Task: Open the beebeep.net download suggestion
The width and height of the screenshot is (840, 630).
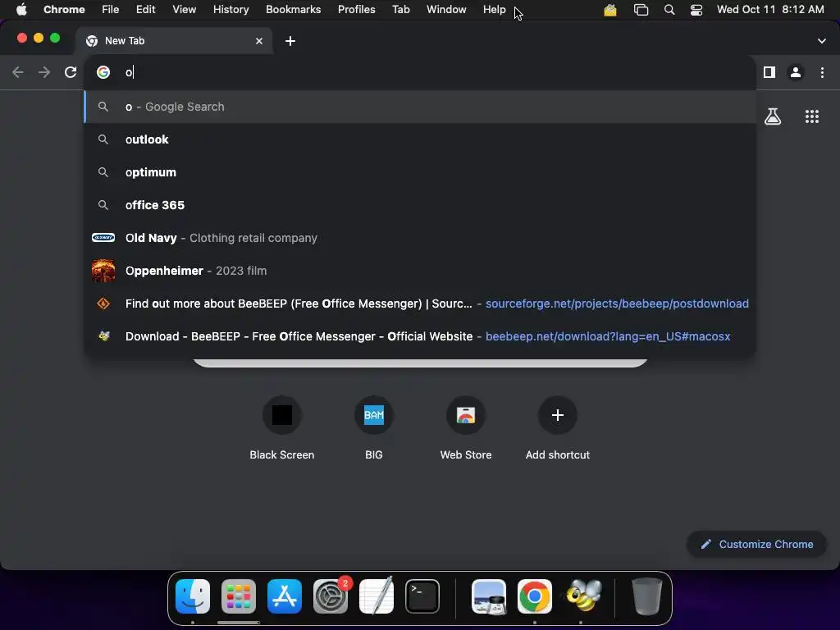Action: tap(420, 336)
